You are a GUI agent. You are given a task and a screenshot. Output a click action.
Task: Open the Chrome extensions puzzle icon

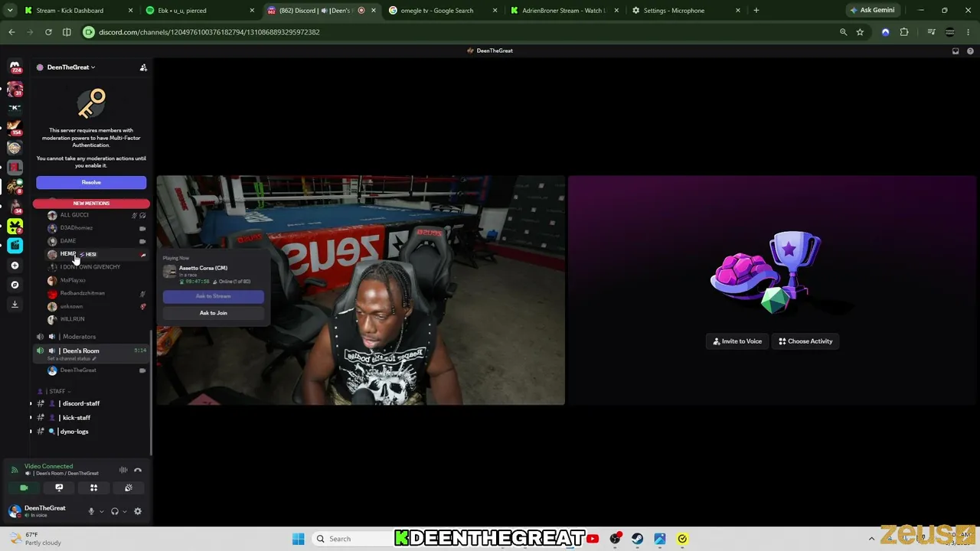[904, 32]
